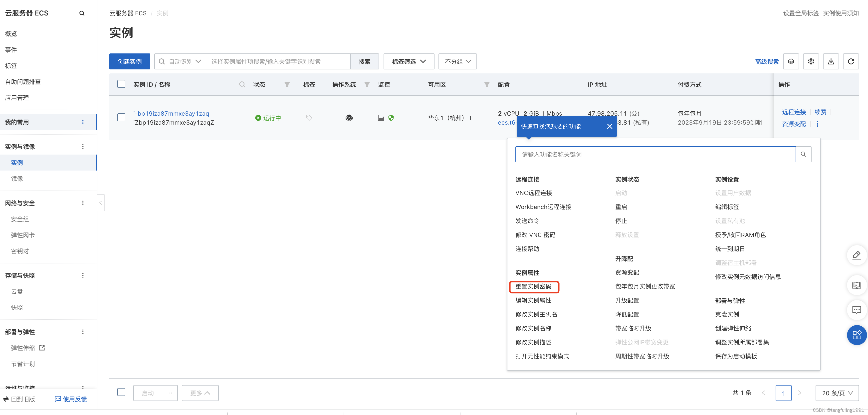Click the 搜索 button

(364, 61)
